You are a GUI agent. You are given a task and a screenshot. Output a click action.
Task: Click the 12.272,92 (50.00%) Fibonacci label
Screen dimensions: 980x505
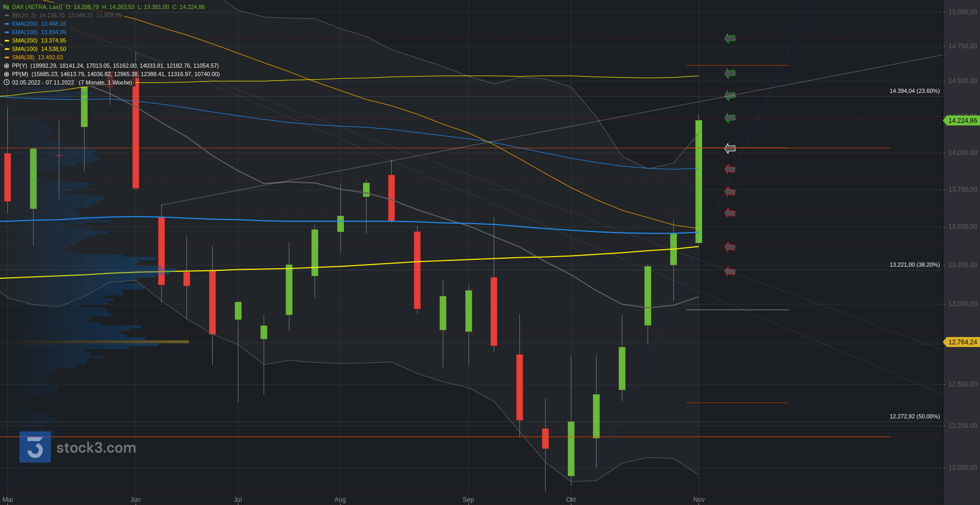(914, 416)
